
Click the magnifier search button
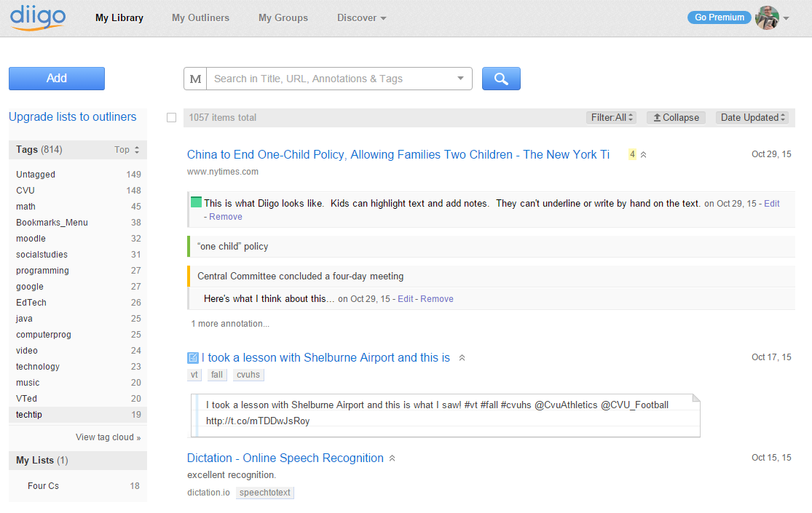[x=501, y=79]
